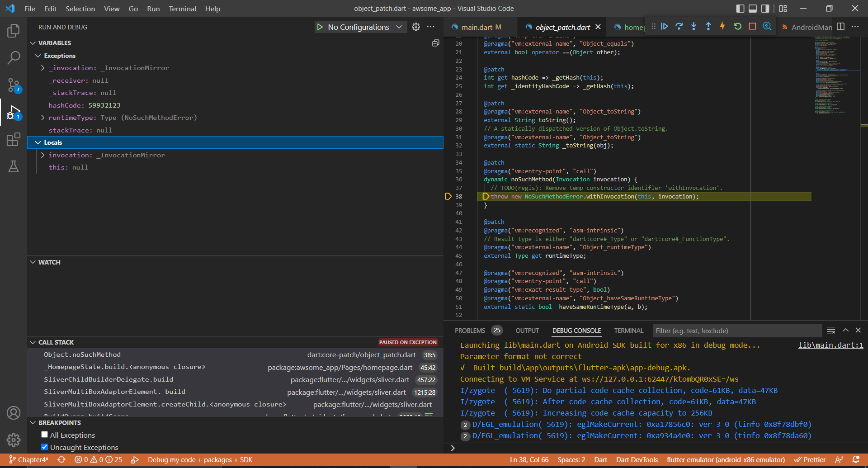The width and height of the screenshot is (868, 468).
Task: Click flutter emulator device in status bar
Action: (726, 460)
